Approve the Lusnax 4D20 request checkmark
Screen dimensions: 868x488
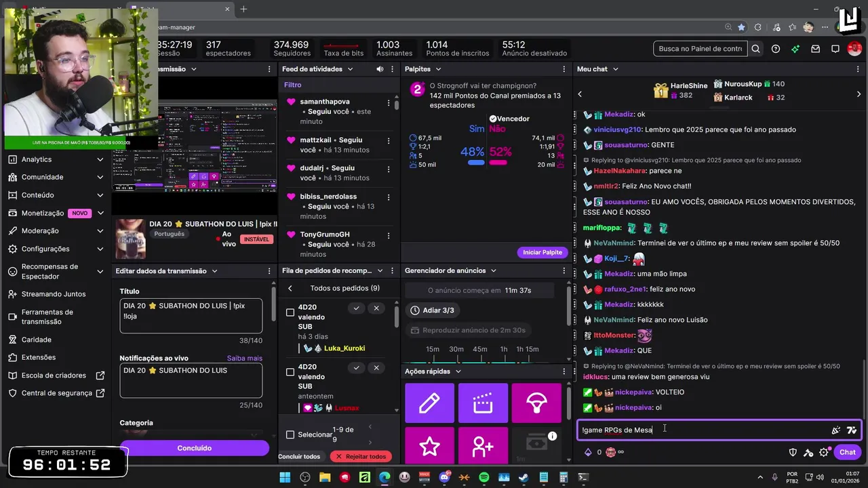[356, 367]
